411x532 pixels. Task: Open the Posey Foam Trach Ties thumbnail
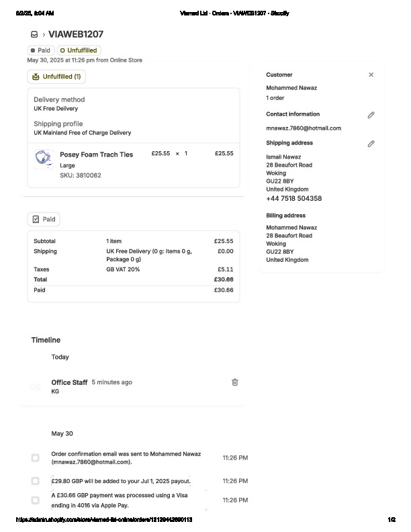[44, 159]
